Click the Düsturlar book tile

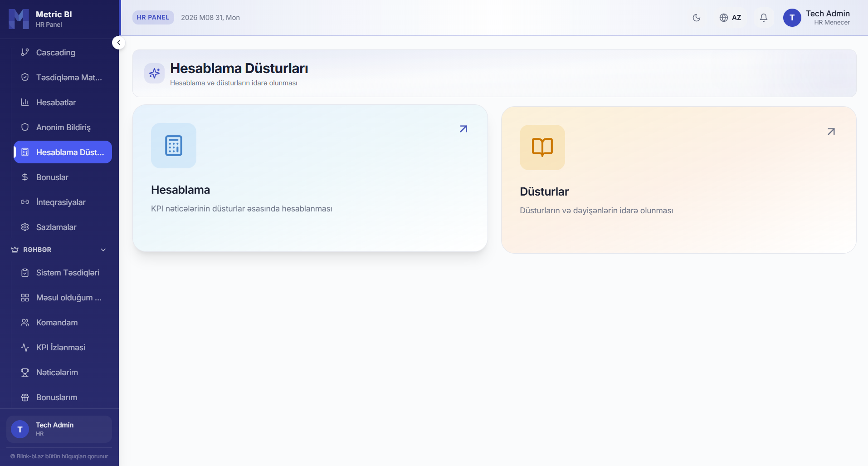(542, 147)
